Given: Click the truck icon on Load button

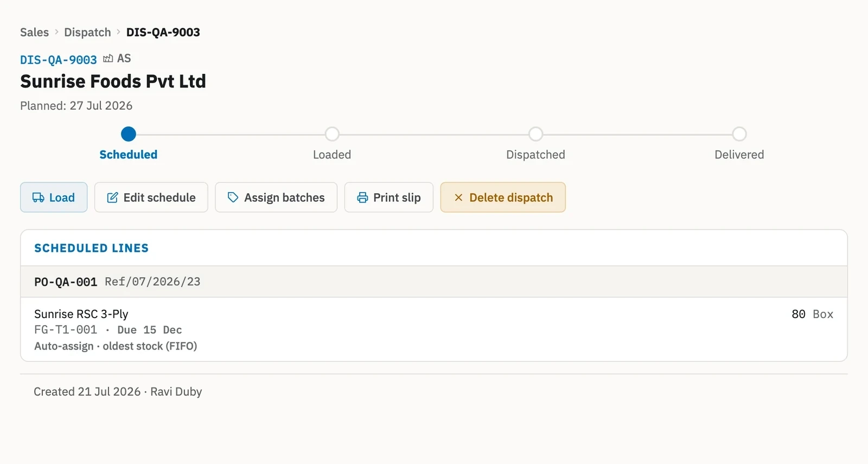Looking at the screenshot, I should pos(38,198).
